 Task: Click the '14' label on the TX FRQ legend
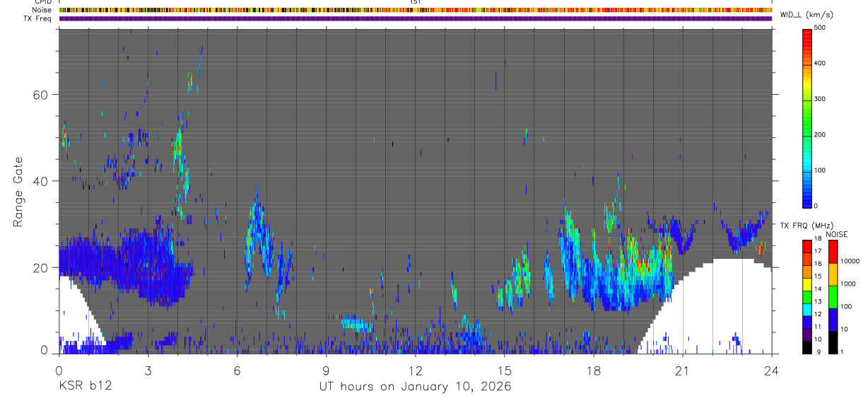(x=818, y=289)
